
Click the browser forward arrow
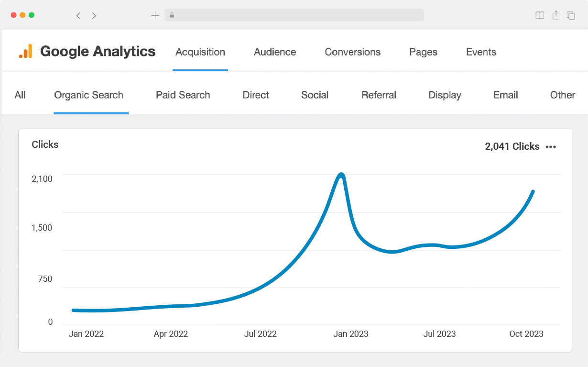94,15
